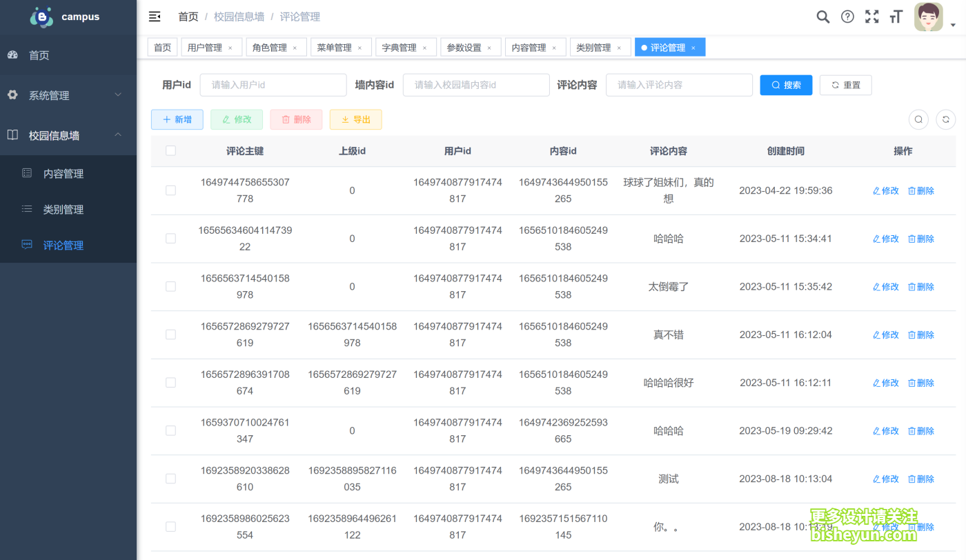Click 首页 breadcrumb link
The width and height of the screenshot is (966, 560).
pos(188,17)
